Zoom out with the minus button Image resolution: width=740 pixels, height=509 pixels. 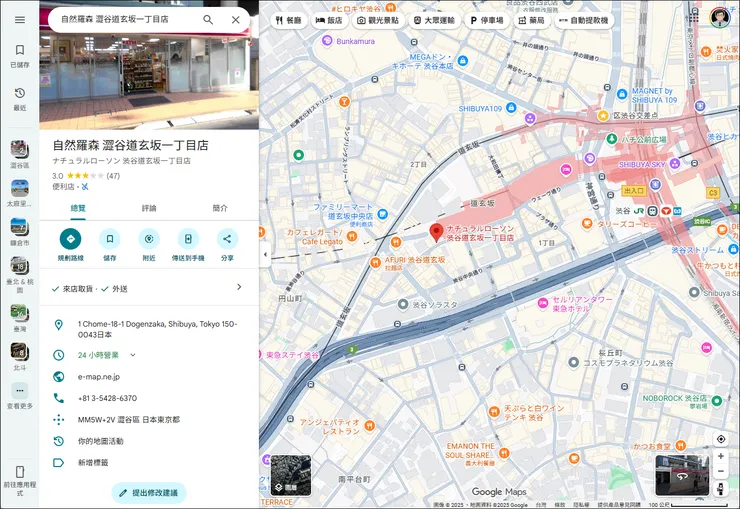(x=721, y=471)
